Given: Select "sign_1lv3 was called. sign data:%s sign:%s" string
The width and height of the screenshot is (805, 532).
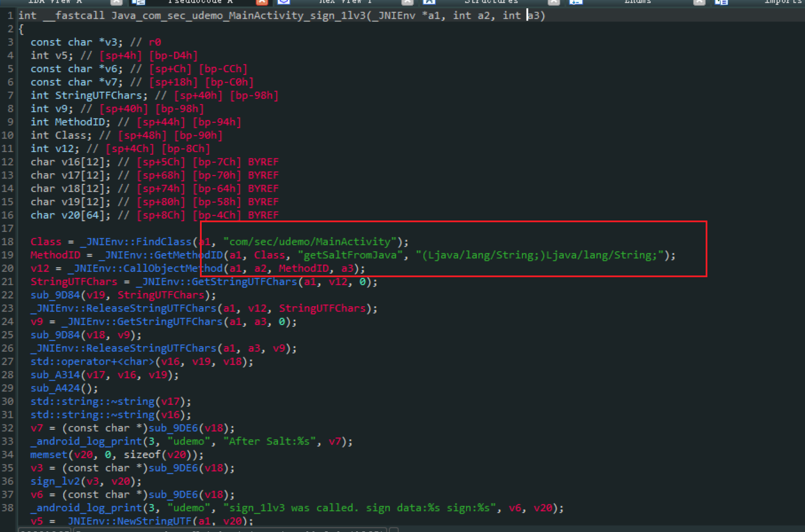Looking at the screenshot, I should (x=360, y=508).
